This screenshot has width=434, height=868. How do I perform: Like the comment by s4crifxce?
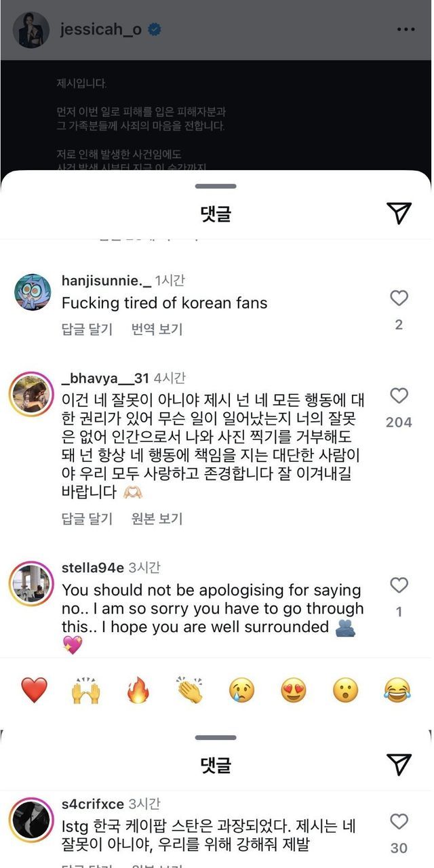coord(399,821)
